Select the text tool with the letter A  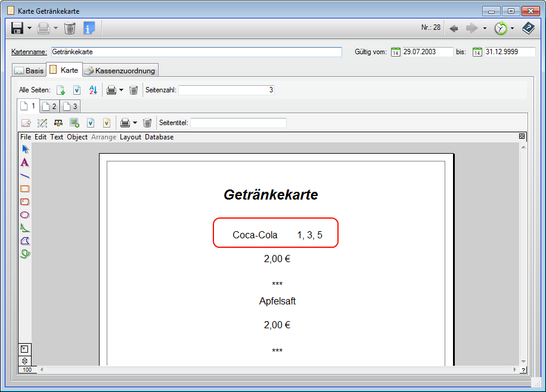24,162
